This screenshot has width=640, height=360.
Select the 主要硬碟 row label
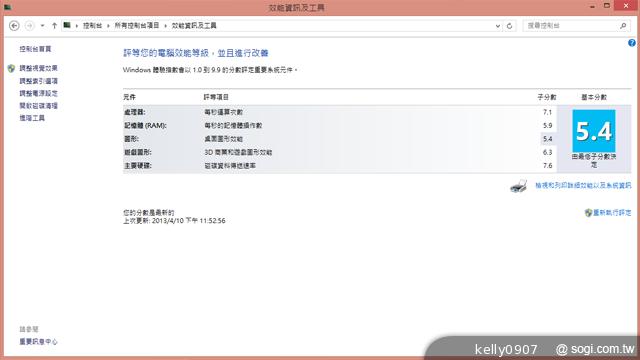(138, 166)
